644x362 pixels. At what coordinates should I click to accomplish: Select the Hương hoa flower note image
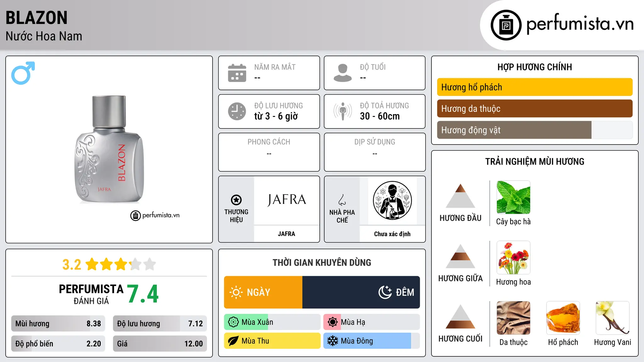point(513,258)
